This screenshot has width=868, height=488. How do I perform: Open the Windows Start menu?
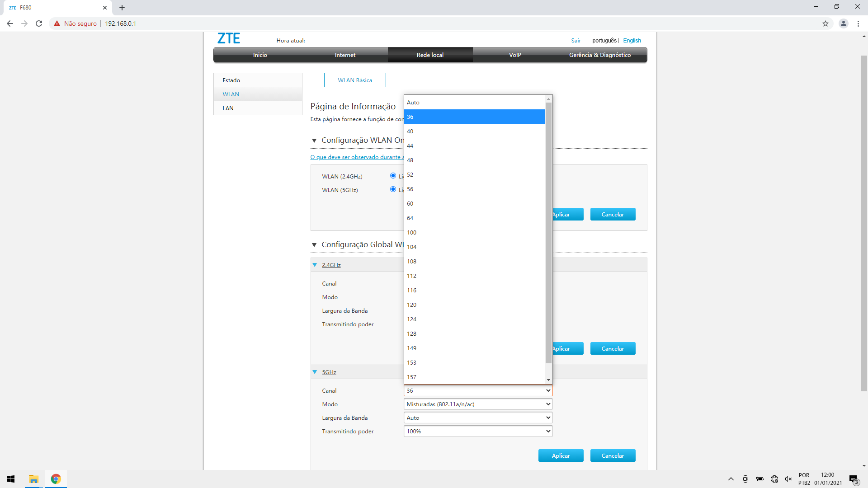point(10,479)
